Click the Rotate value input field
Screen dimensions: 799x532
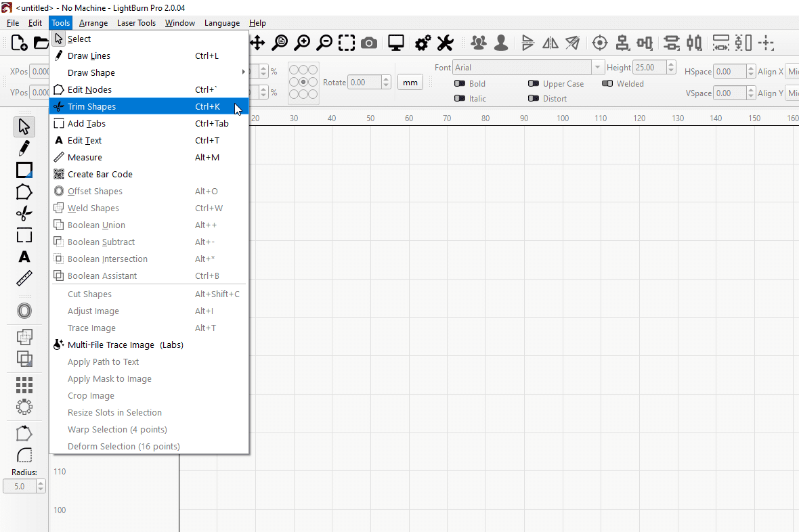[x=365, y=82]
